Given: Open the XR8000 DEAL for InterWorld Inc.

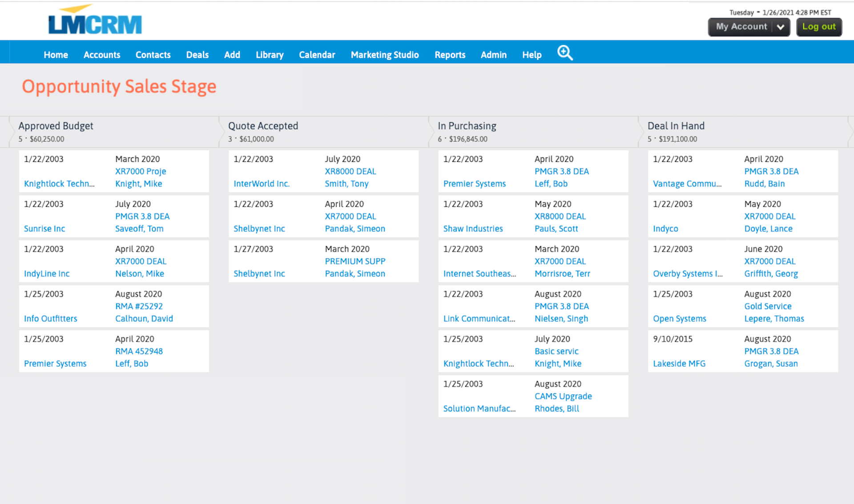Looking at the screenshot, I should [x=350, y=171].
